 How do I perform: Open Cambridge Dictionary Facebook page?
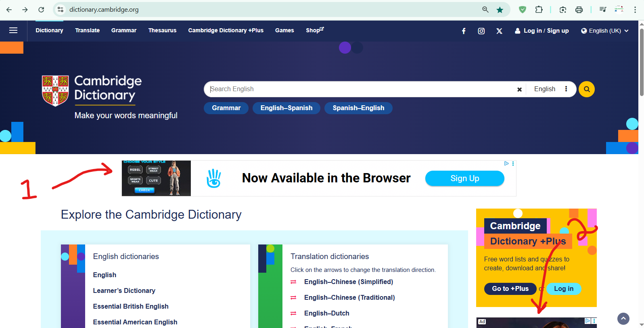coord(464,31)
